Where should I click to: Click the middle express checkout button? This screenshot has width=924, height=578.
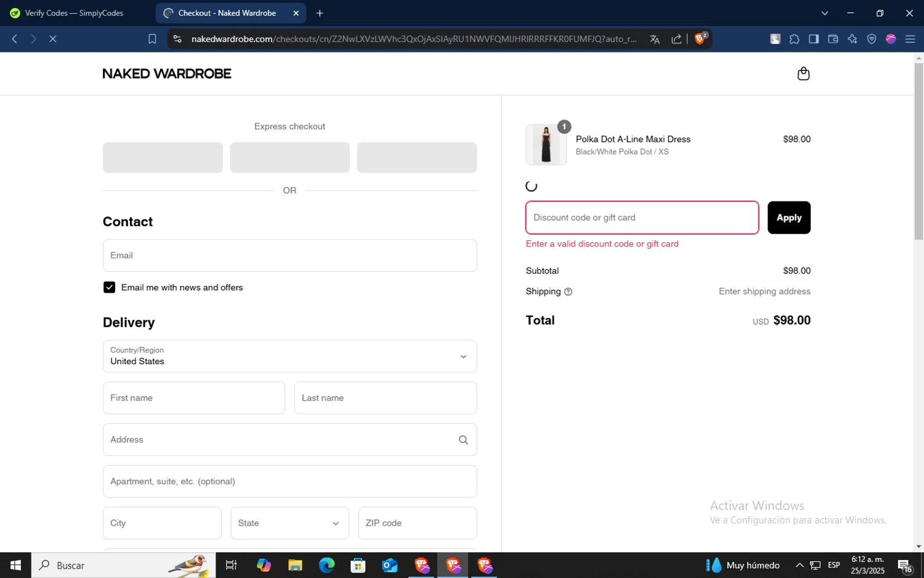(x=290, y=158)
